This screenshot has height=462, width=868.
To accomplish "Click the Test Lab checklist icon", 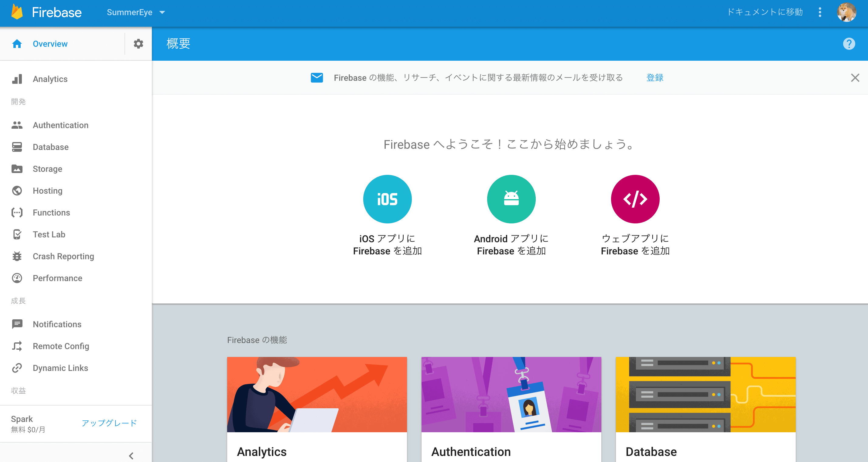I will [17, 235].
